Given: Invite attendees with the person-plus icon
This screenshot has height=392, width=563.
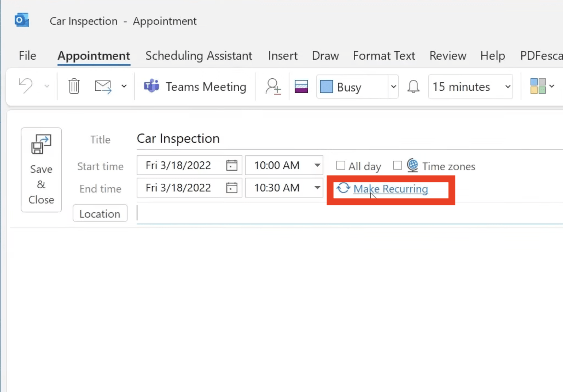Looking at the screenshot, I should pos(273,87).
